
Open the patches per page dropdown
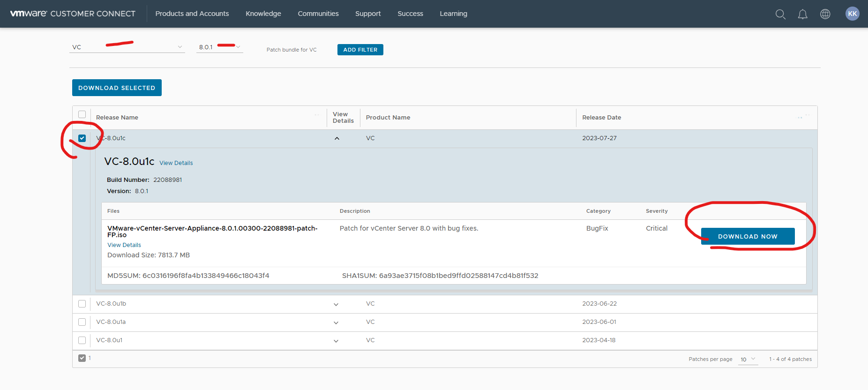coord(748,359)
